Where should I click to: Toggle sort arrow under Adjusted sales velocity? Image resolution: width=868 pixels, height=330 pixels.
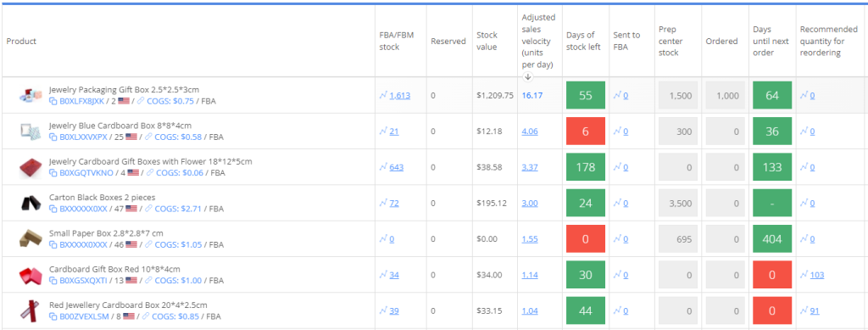(x=527, y=77)
